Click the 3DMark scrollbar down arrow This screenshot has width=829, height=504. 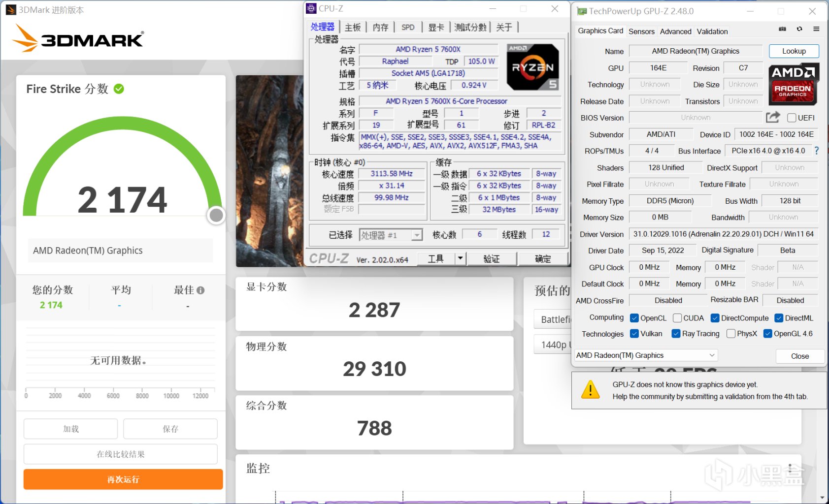tap(822, 498)
